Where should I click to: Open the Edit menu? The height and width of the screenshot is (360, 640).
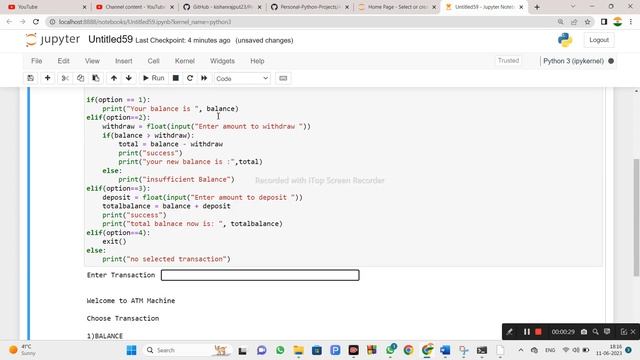click(63, 61)
